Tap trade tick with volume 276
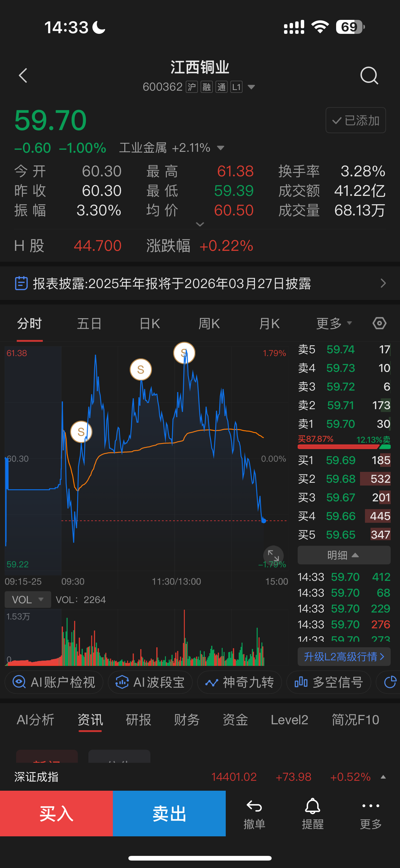The width and height of the screenshot is (400, 868). coord(344,624)
